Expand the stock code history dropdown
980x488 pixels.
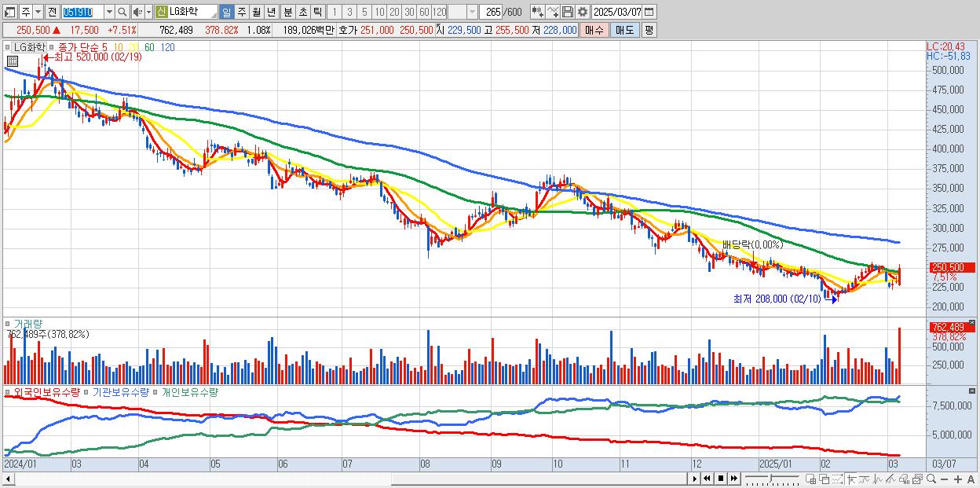tap(109, 12)
